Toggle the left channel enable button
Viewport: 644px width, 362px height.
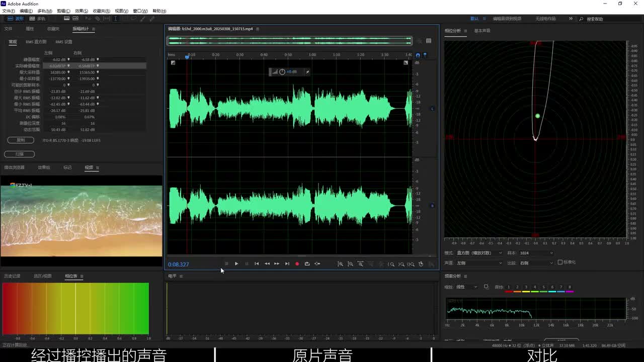click(x=432, y=109)
